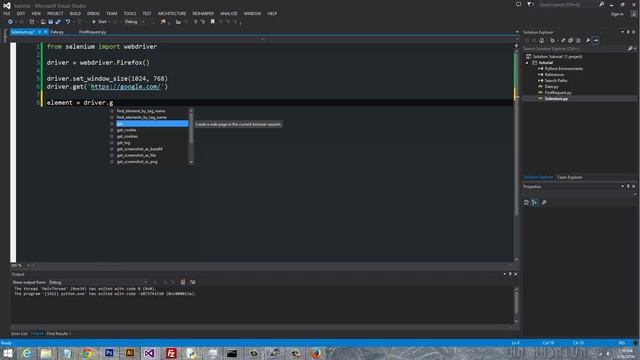Viewport: 640px width, 360px height.
Task: Close the Selenium.py editor tab
Action: 45,32
